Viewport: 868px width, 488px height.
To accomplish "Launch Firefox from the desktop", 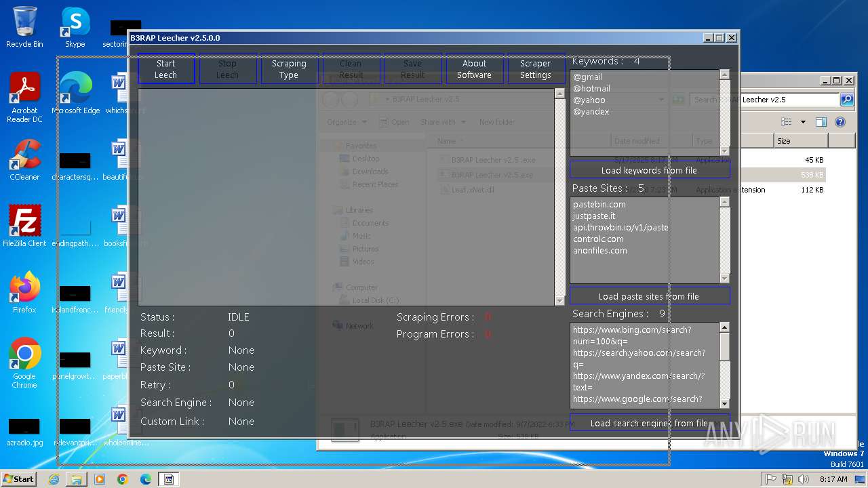I will point(24,293).
